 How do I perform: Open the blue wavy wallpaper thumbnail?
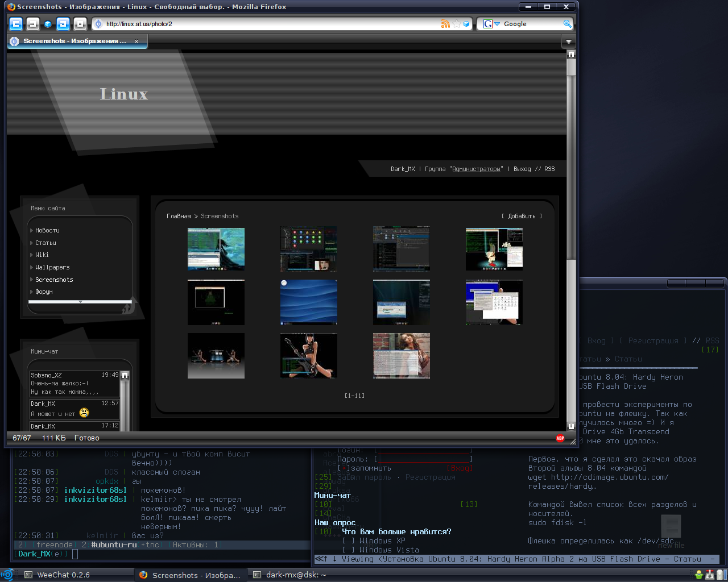[309, 302]
